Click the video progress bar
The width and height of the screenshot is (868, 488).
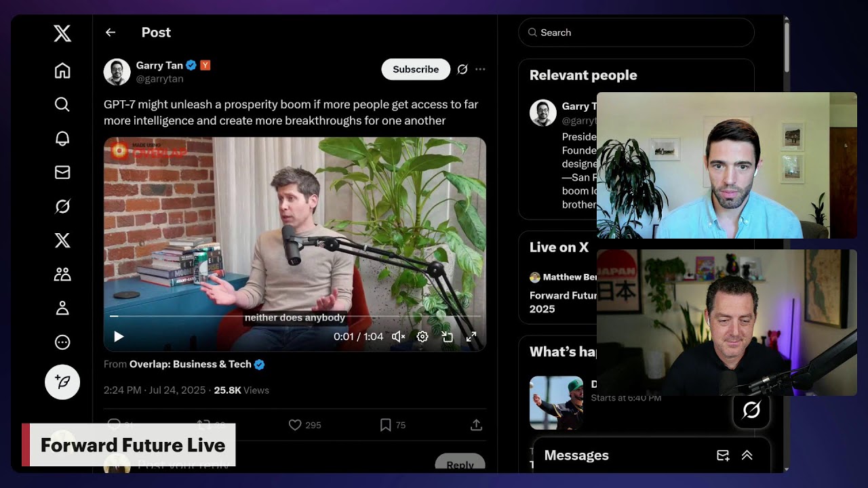point(295,316)
